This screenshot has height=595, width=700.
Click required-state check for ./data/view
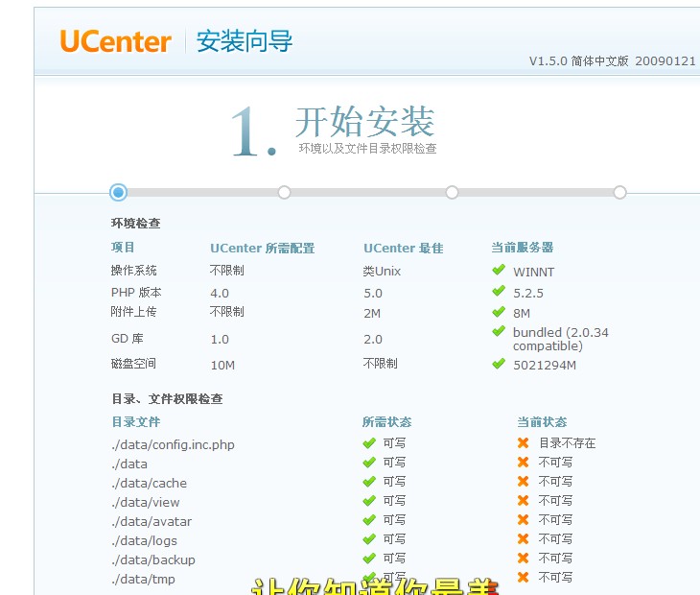point(369,501)
